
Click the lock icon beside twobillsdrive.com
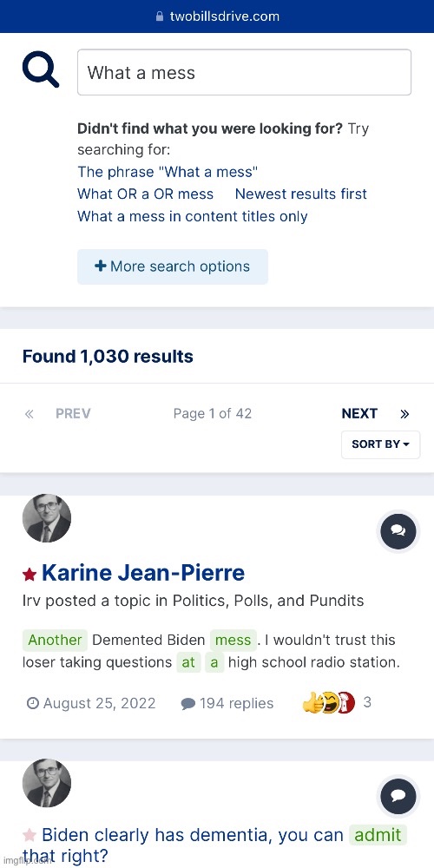click(x=160, y=16)
